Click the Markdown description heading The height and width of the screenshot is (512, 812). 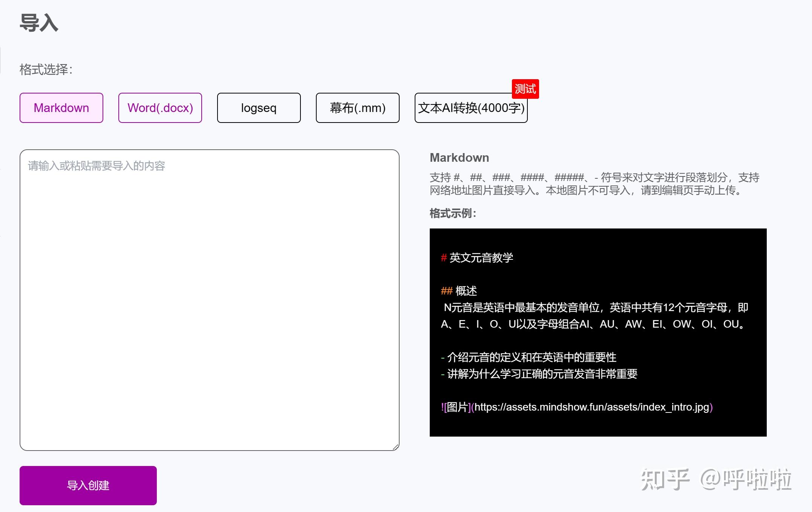460,158
